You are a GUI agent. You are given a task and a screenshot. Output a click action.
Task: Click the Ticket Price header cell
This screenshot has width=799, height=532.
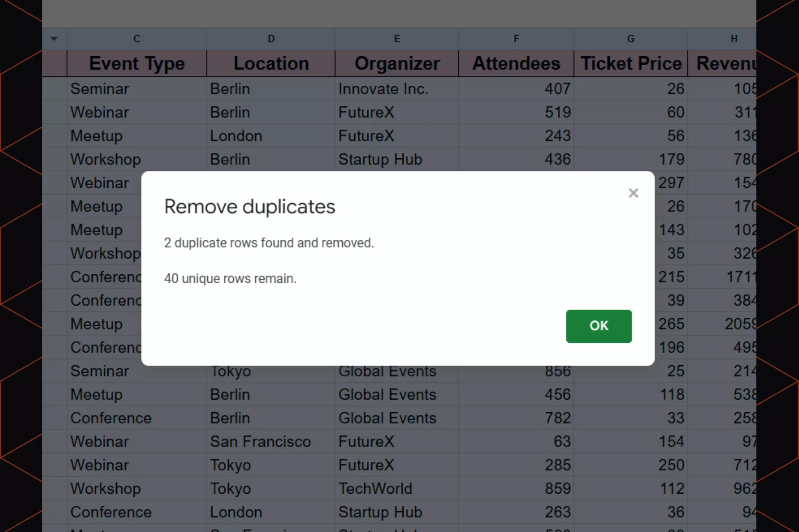tap(631, 64)
